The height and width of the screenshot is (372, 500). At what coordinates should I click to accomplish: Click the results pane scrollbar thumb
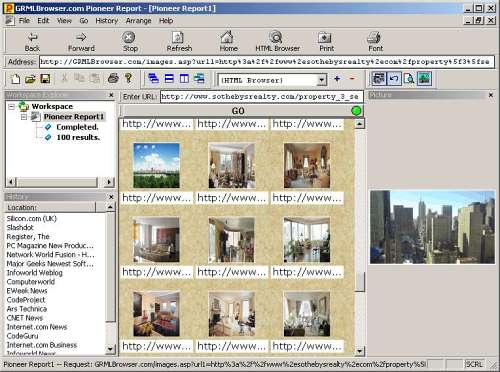point(359,282)
